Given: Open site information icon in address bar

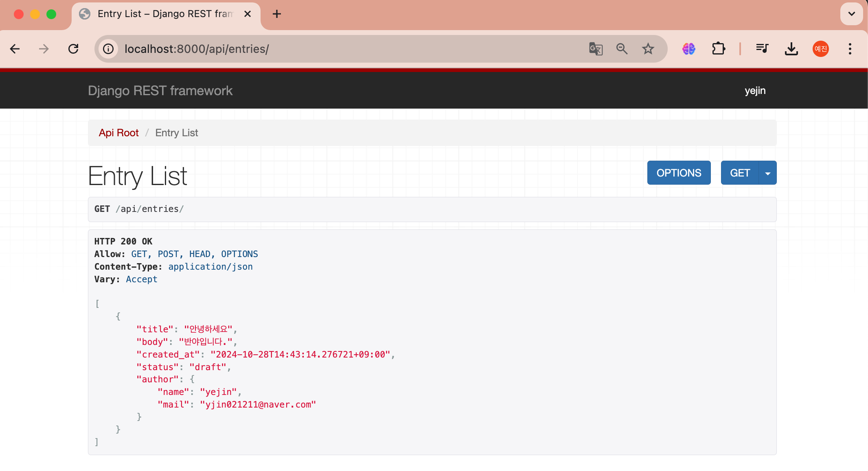Looking at the screenshot, I should (108, 49).
